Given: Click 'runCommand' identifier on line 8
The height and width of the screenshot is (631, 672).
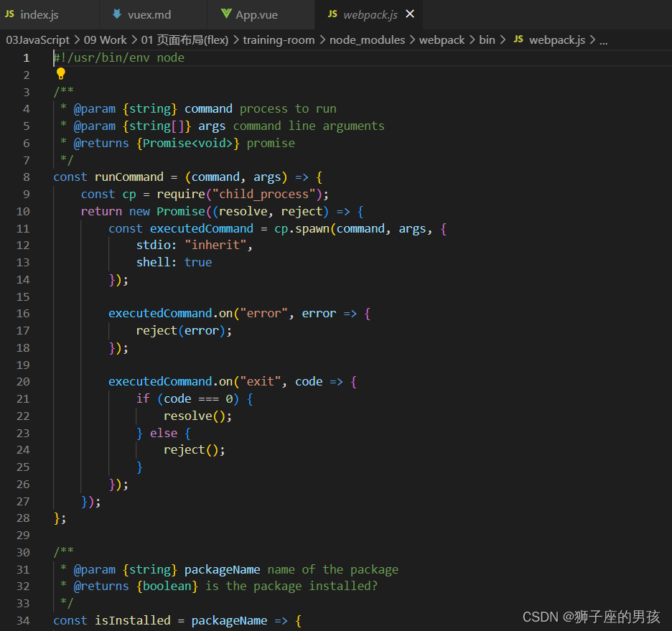Looking at the screenshot, I should tap(129, 177).
